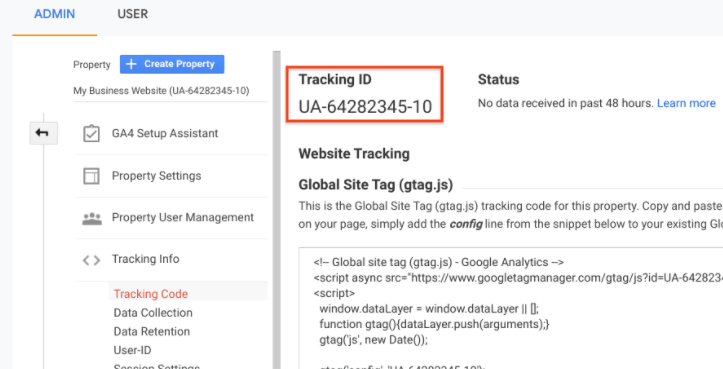Click the window.dataLayer code line
The width and height of the screenshot is (723, 369).
coord(429,308)
